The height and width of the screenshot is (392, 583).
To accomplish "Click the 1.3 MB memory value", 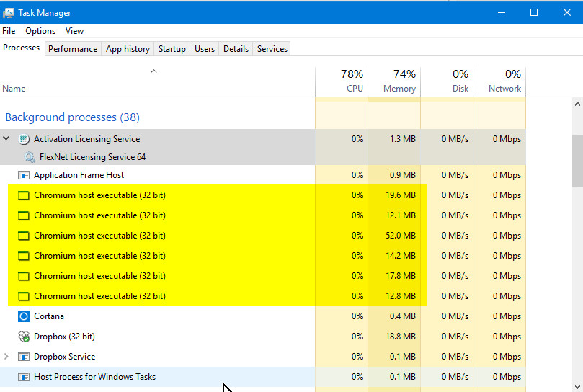I will 402,139.
